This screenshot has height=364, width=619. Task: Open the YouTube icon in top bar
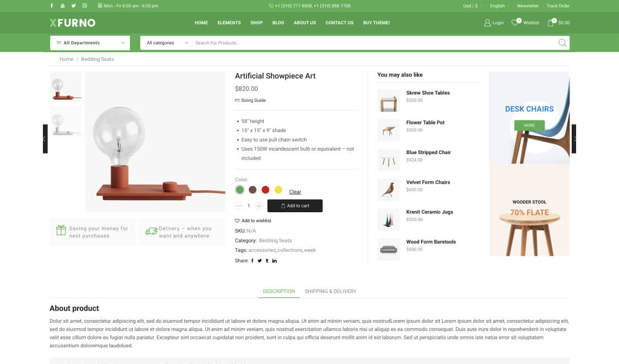(63, 6)
